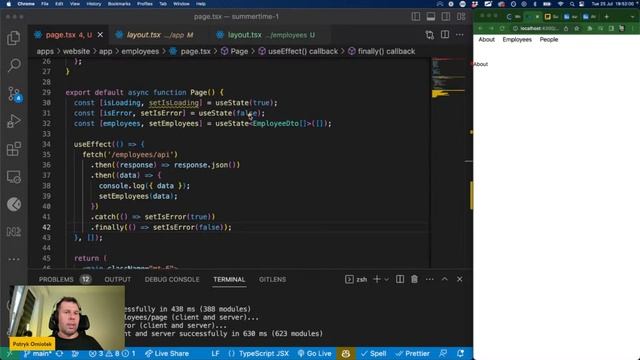Close the page.tsx editor tab
Image resolution: width=640 pixels, height=360 pixels.
click(100, 35)
